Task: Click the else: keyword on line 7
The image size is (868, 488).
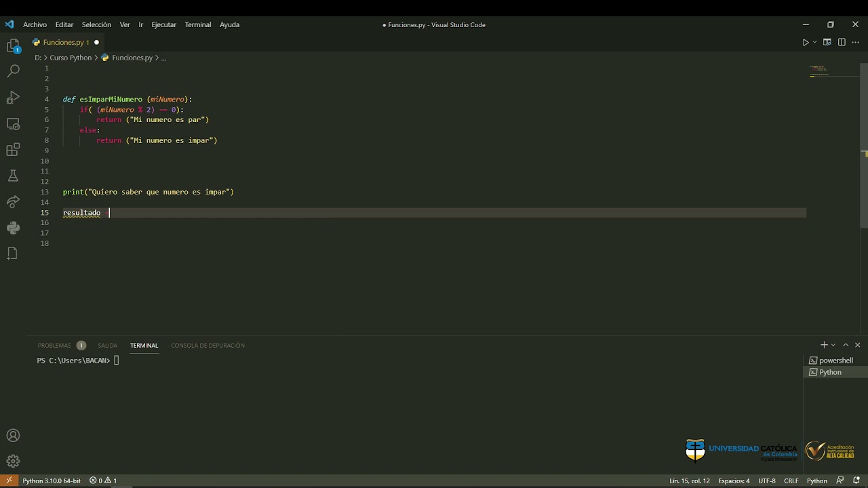Action: click(x=90, y=130)
